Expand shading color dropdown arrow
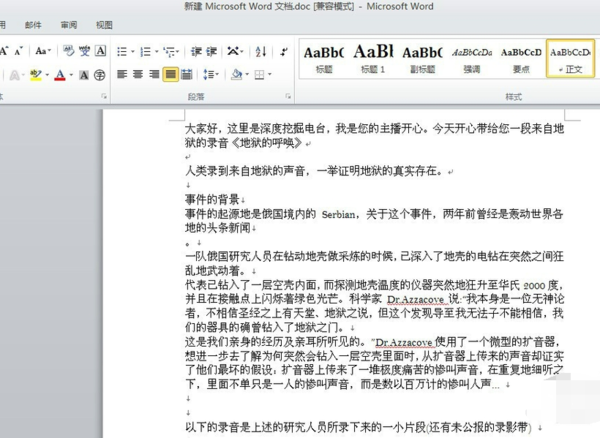The width and height of the screenshot is (600, 438). click(247, 74)
